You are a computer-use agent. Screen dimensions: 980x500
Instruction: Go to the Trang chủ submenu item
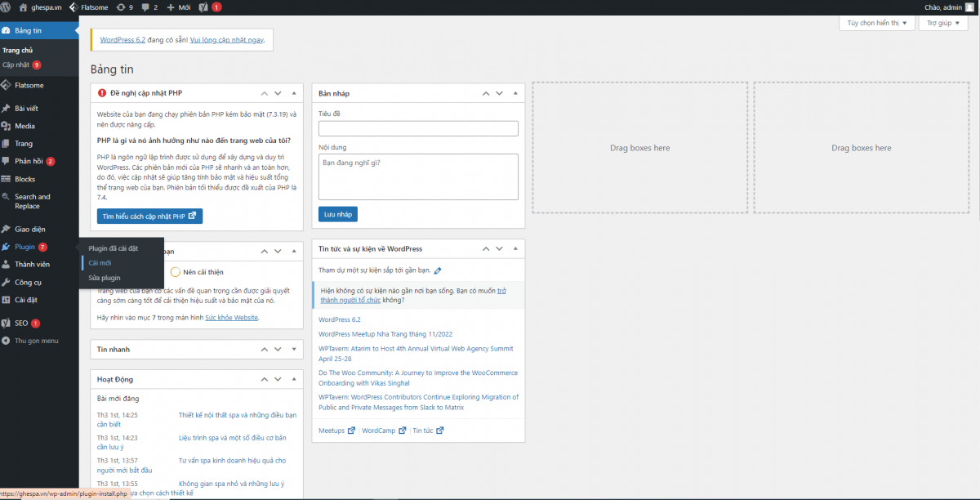click(17, 51)
